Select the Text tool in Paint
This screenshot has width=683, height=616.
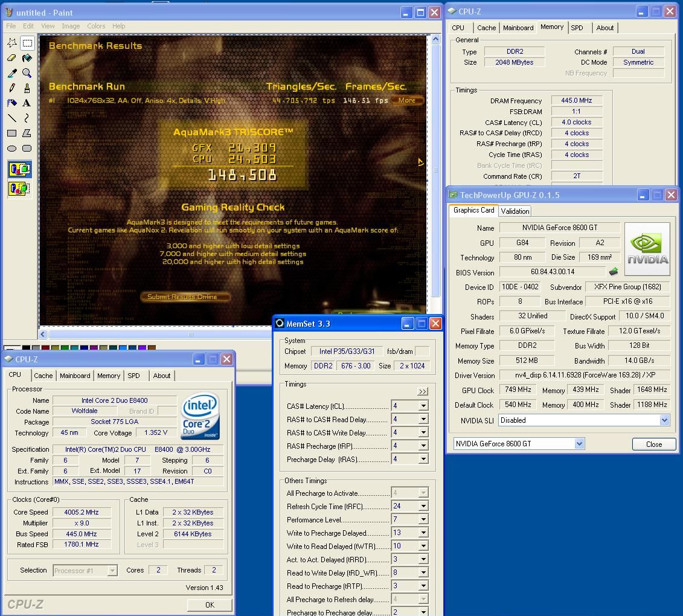coord(27,103)
